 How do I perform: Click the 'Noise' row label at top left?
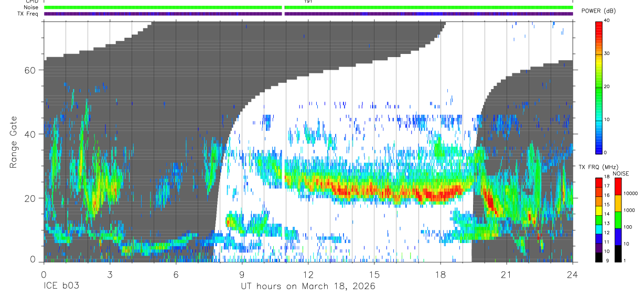click(x=31, y=7)
